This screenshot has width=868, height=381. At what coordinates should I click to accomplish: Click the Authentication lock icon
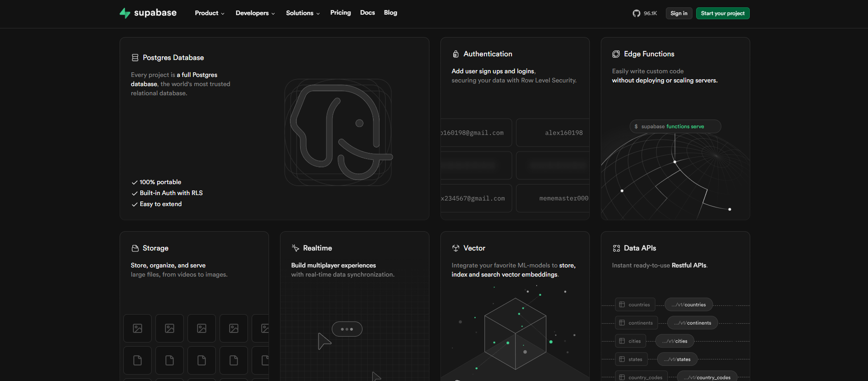point(456,54)
